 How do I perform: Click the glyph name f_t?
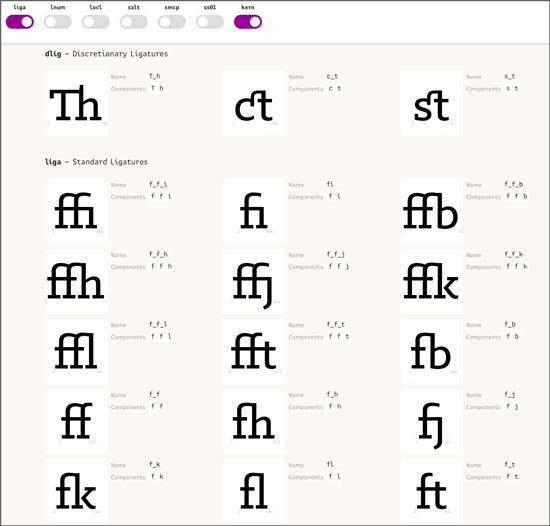click(510, 465)
